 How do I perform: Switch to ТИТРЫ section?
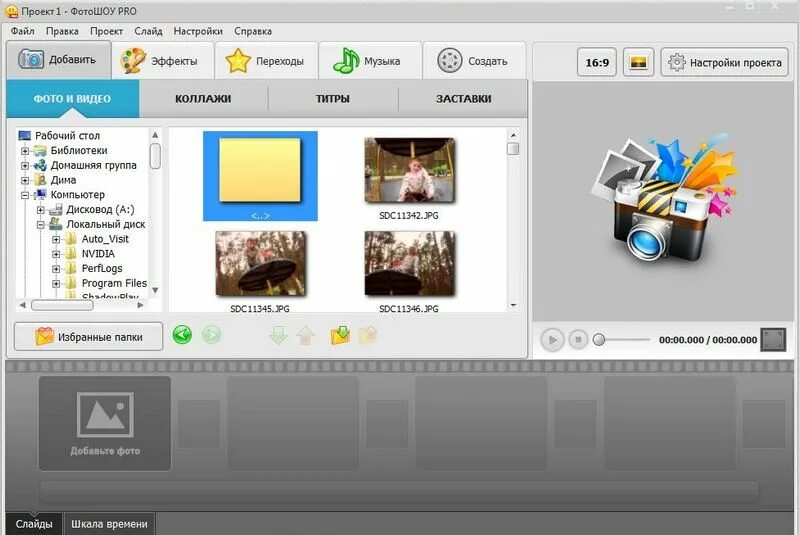(x=333, y=98)
